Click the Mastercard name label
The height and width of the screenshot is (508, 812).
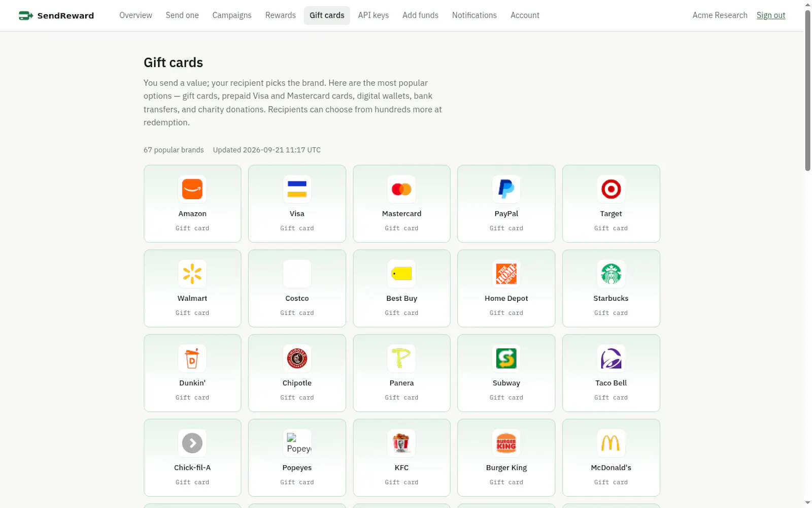401,214
